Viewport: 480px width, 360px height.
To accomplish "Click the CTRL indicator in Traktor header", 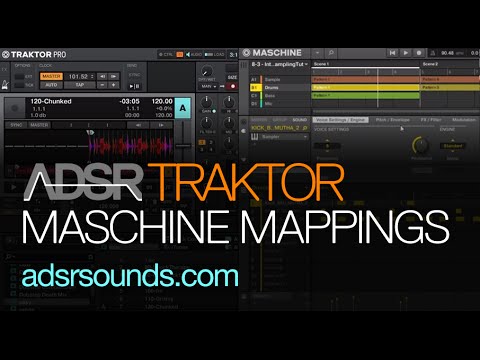I will 166,54.
